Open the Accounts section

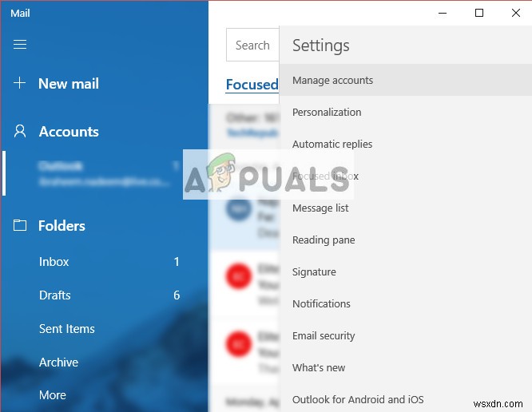[69, 132]
